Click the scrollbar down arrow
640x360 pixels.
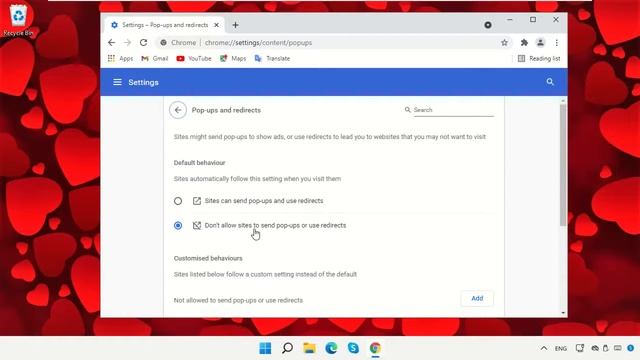(x=563, y=313)
